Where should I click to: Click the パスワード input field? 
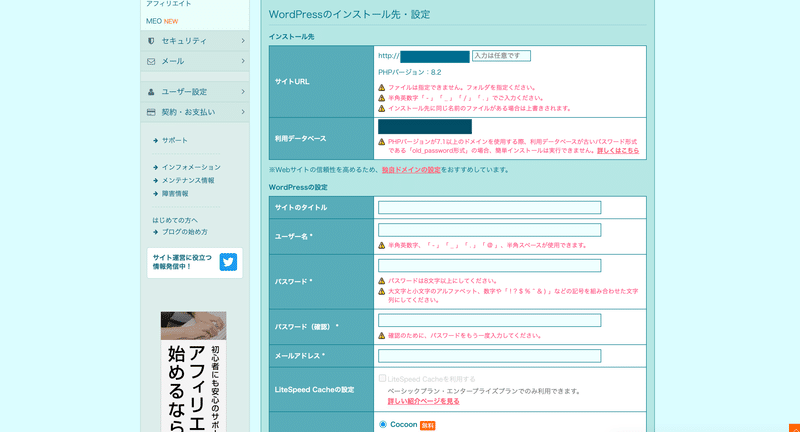point(489,266)
